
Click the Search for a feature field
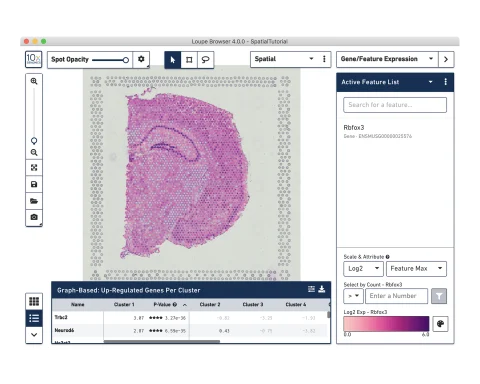[395, 105]
